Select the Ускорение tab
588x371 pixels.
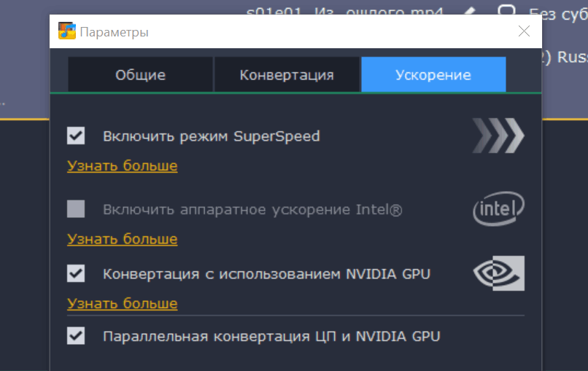(x=433, y=74)
